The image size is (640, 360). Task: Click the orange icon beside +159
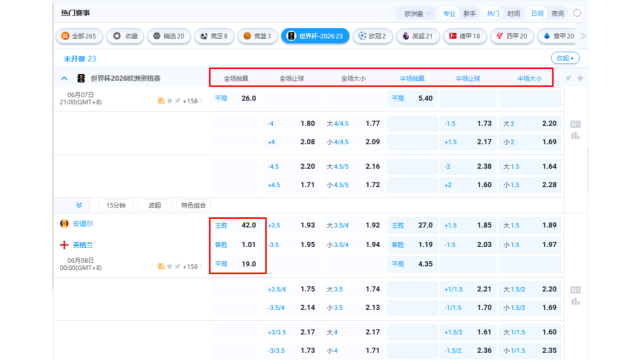tap(161, 266)
